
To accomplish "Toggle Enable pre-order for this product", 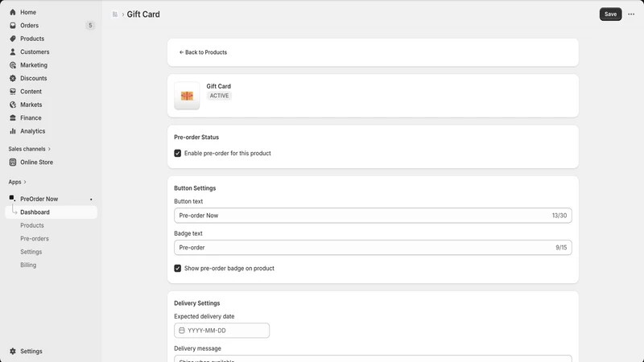I will (x=177, y=153).
